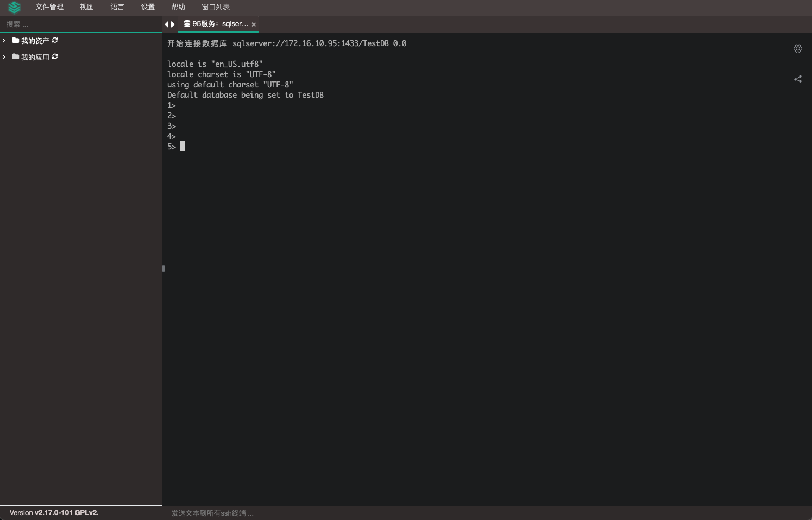Click the Version v2.17.0-101 GPLv2 text

pyautogui.click(x=54, y=513)
